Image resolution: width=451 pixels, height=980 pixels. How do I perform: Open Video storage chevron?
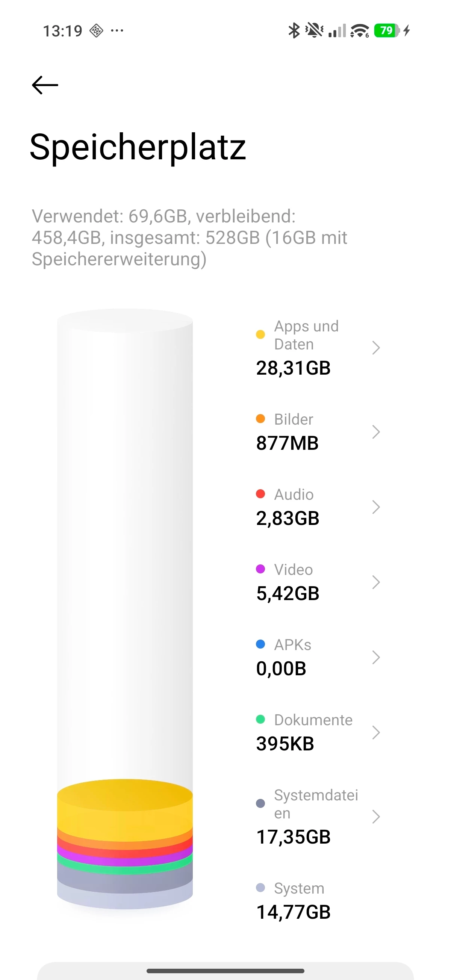(375, 582)
